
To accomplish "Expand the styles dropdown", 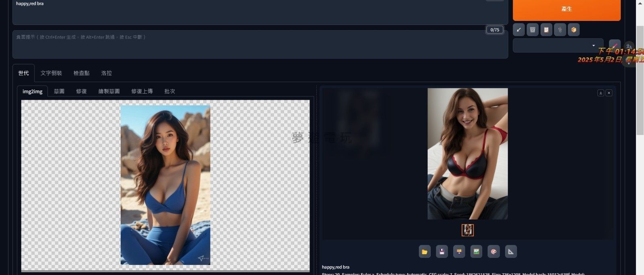I will click(x=593, y=45).
